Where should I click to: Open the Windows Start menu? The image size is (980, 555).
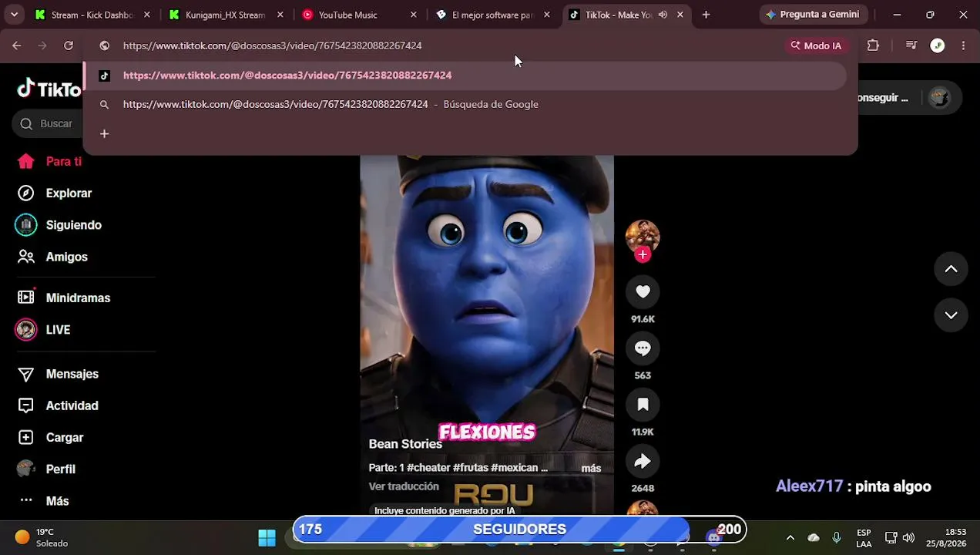click(x=267, y=538)
